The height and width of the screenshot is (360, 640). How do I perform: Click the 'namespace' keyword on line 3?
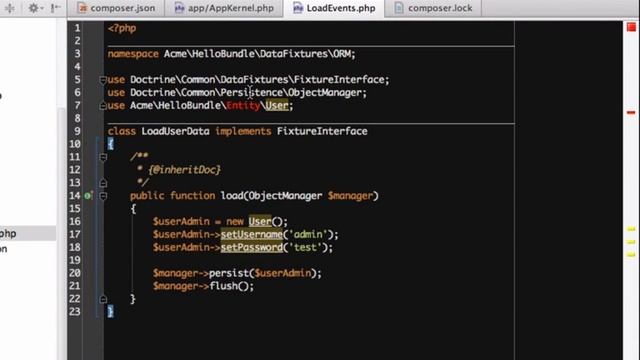coord(133,54)
